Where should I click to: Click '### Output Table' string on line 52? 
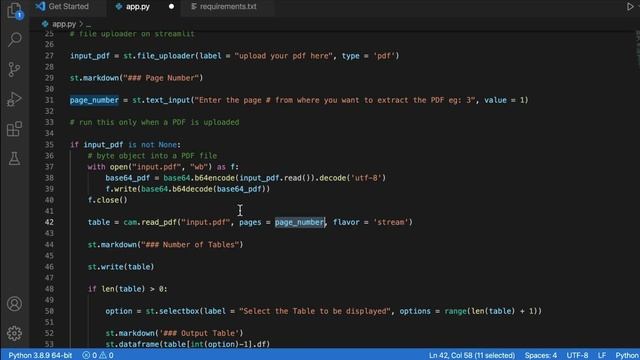click(x=199, y=333)
